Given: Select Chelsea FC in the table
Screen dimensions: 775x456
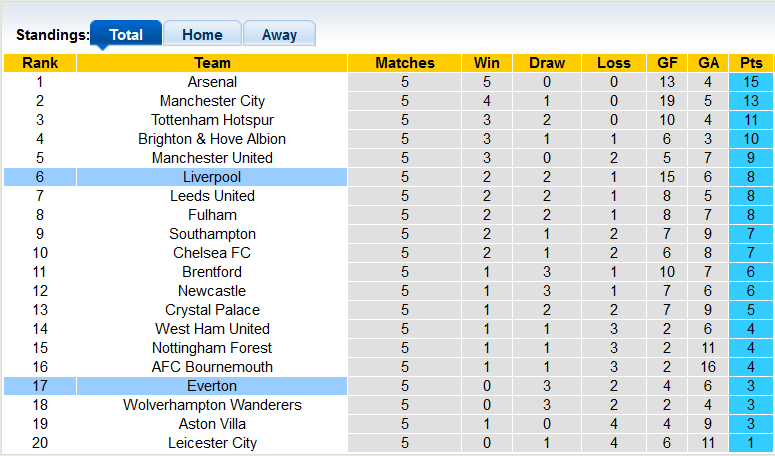Looking at the screenshot, I should [x=212, y=253].
